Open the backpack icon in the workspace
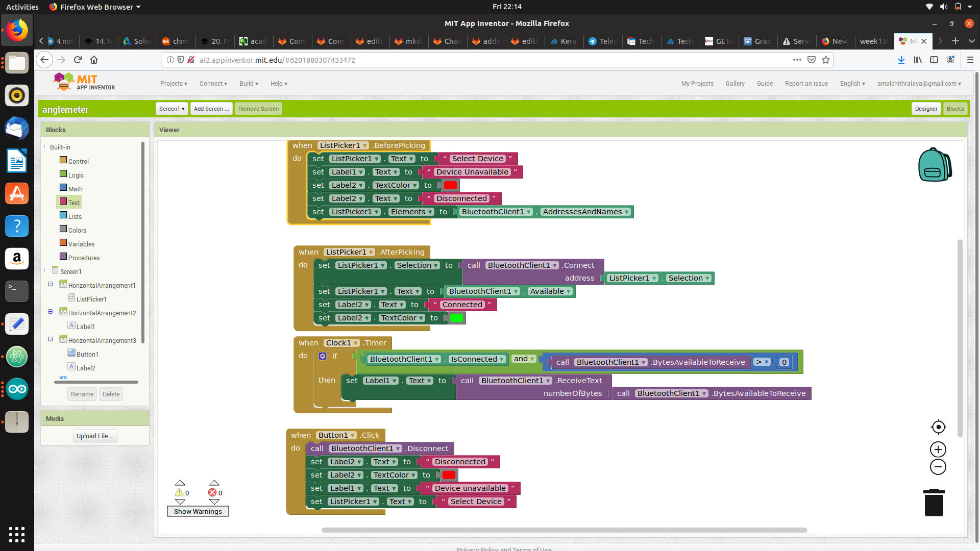The height and width of the screenshot is (551, 980). tap(934, 165)
